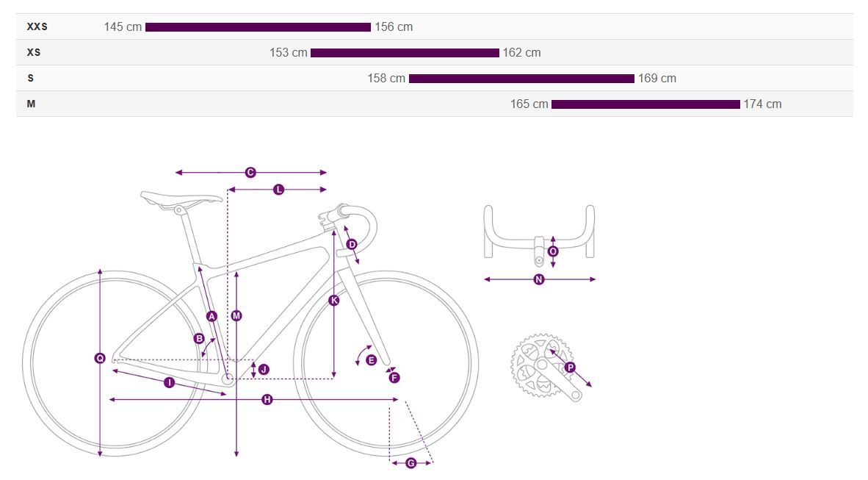Click the D head tube marker

click(351, 244)
